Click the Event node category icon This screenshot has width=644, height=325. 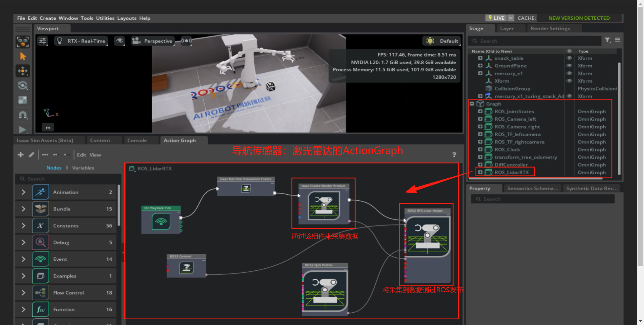pos(41,259)
